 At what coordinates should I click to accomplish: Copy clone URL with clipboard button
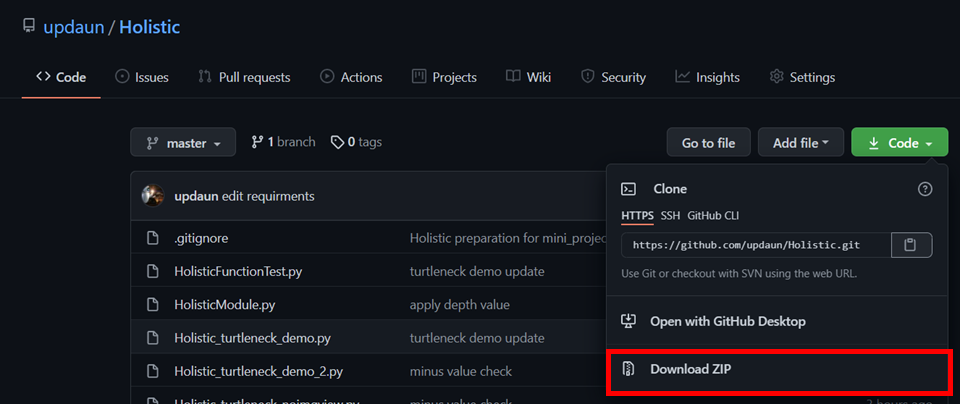point(912,245)
